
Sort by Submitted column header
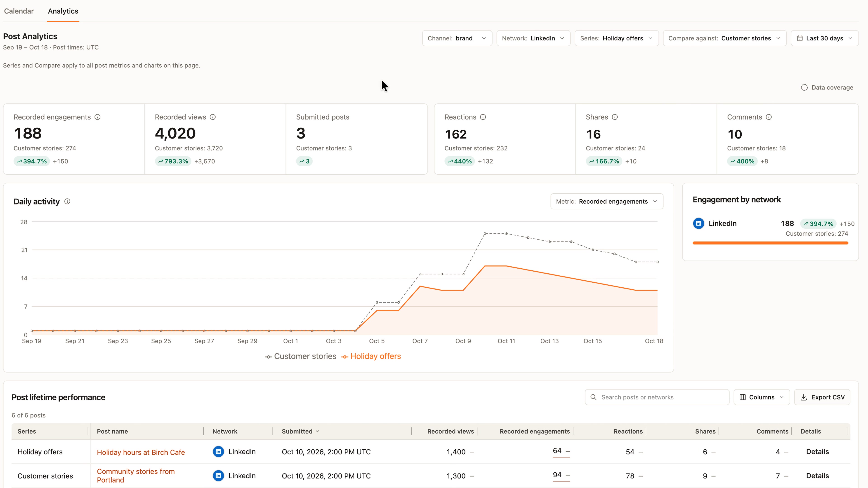(x=300, y=432)
